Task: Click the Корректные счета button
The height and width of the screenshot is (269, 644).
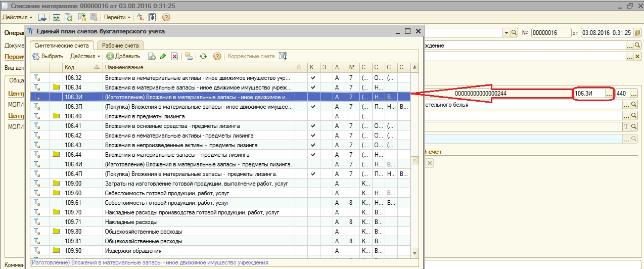Action: 251,56
